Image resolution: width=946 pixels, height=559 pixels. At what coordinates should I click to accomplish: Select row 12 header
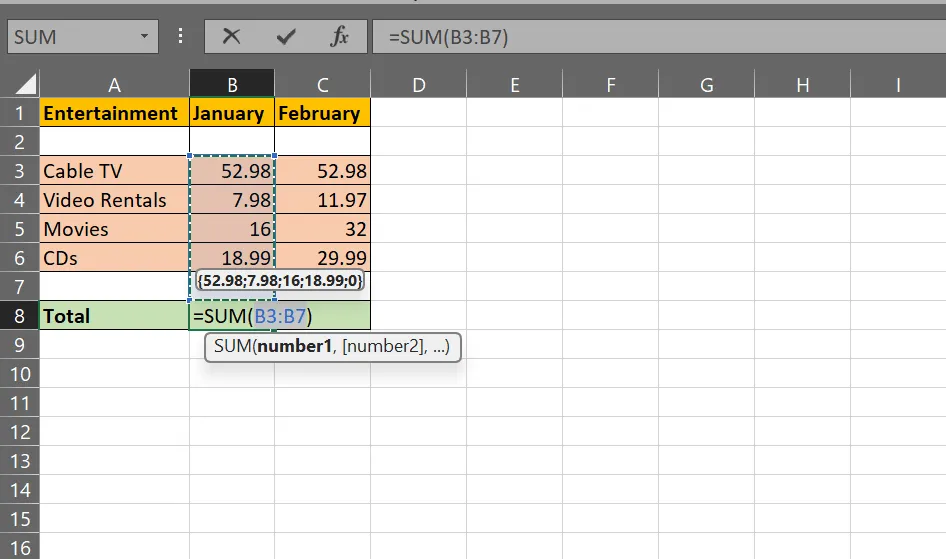[x=19, y=432]
